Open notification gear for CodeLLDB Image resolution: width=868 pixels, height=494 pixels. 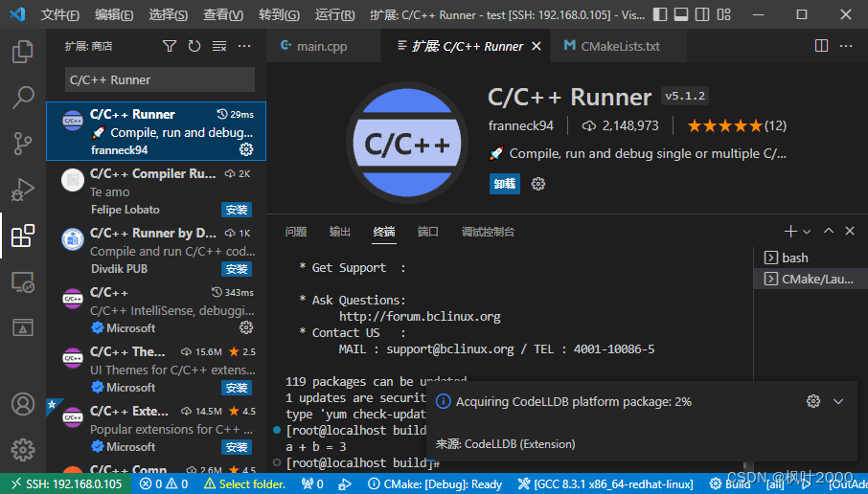[813, 402]
